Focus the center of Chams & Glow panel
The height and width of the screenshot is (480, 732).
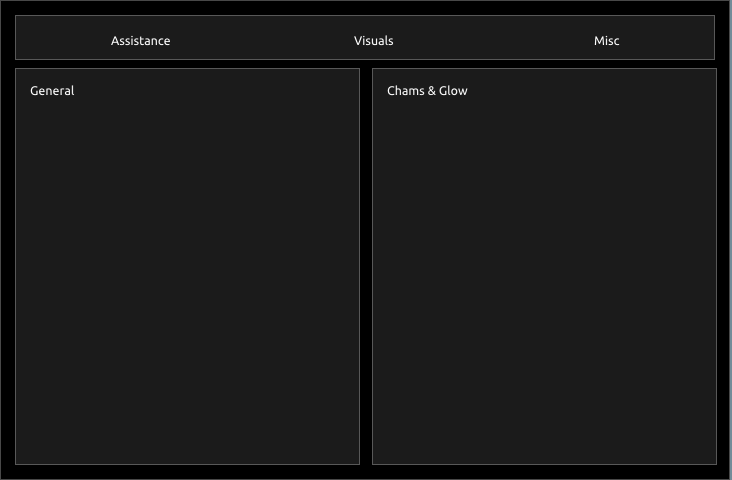click(x=544, y=266)
